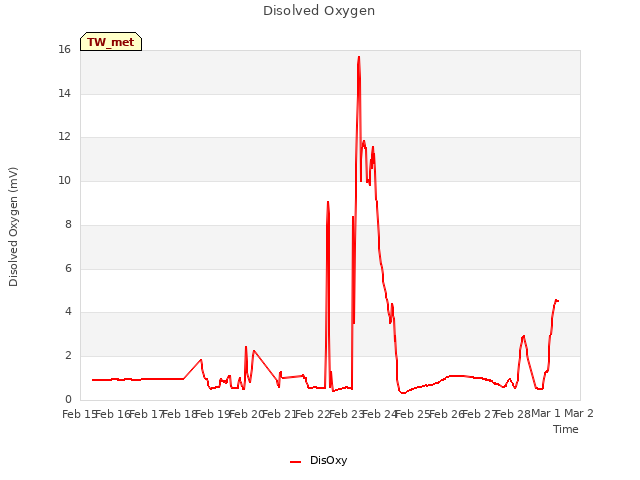The width and height of the screenshot is (640, 480).
Task: Click the y-axis value 10
Action: 64,180
